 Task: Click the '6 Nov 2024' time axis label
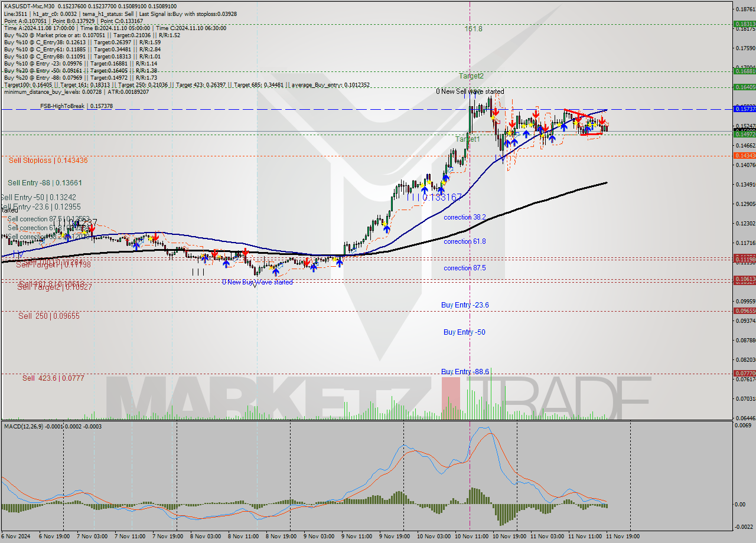(x=15, y=537)
